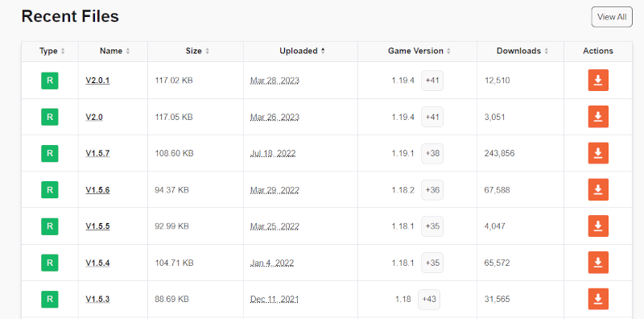Sort the table by Uploaded date
This screenshot has height=319, width=644.
click(x=300, y=51)
